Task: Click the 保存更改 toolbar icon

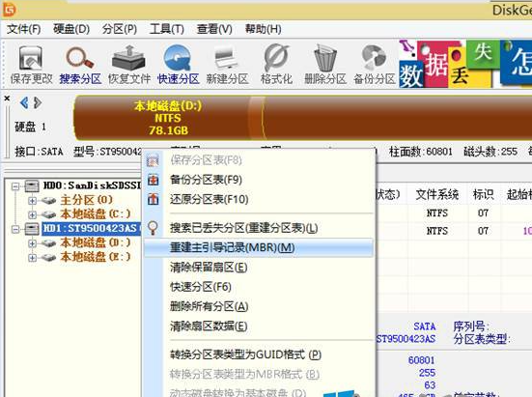Action: [x=31, y=58]
